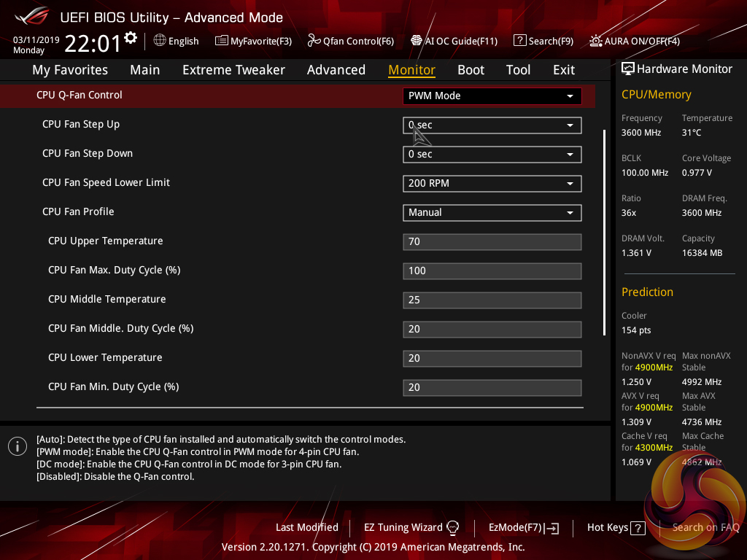This screenshot has height=560, width=747.
Task: Open the My Favorites tab
Action: [70, 70]
